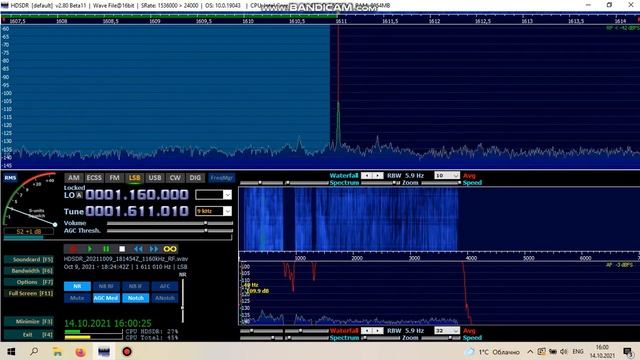
Task: Toggle the ANotch button
Action: click(164, 298)
